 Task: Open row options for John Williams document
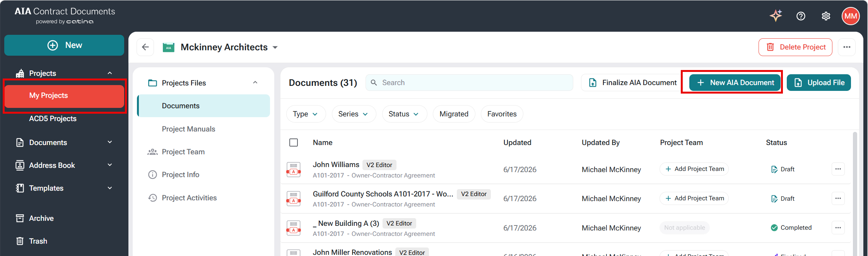(838, 169)
